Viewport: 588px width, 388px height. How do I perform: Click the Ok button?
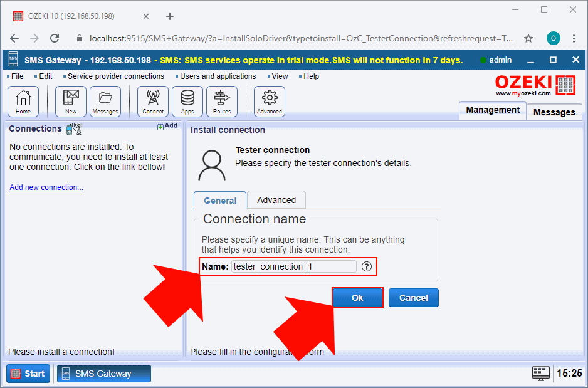click(357, 298)
